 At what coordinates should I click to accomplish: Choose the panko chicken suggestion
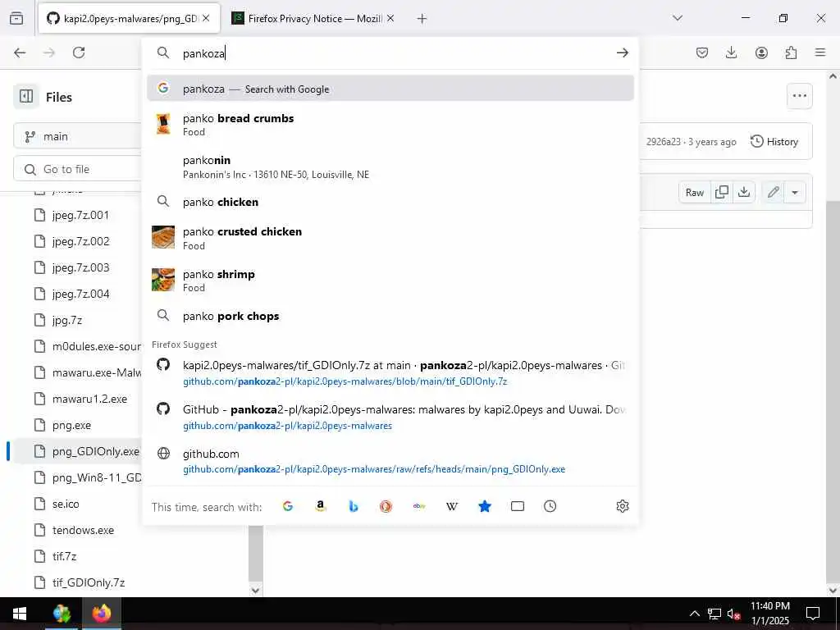tap(390, 202)
